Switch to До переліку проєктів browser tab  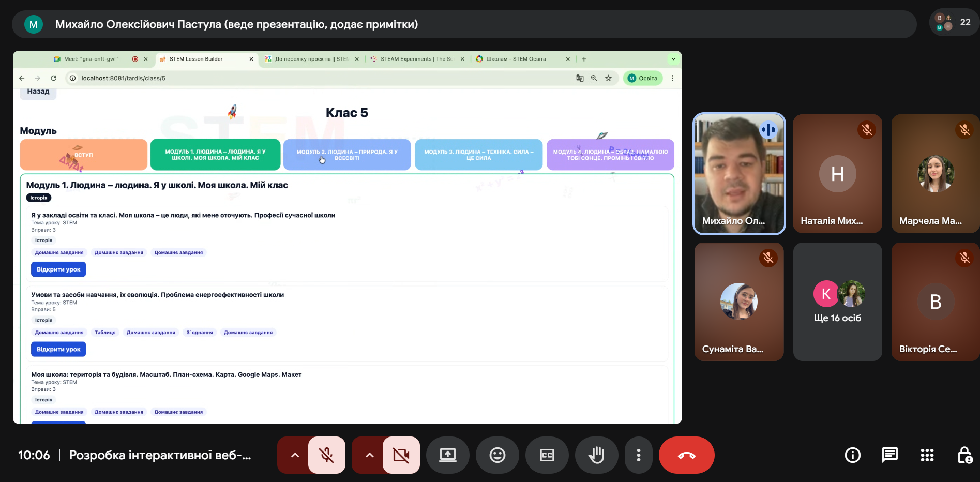click(312, 59)
